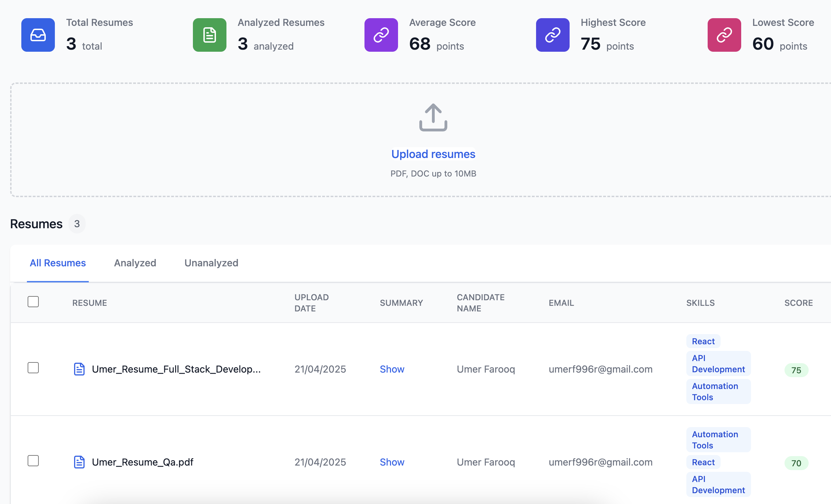Click API Development tag in Qa.pdf row
831x504 pixels.
[x=718, y=484]
